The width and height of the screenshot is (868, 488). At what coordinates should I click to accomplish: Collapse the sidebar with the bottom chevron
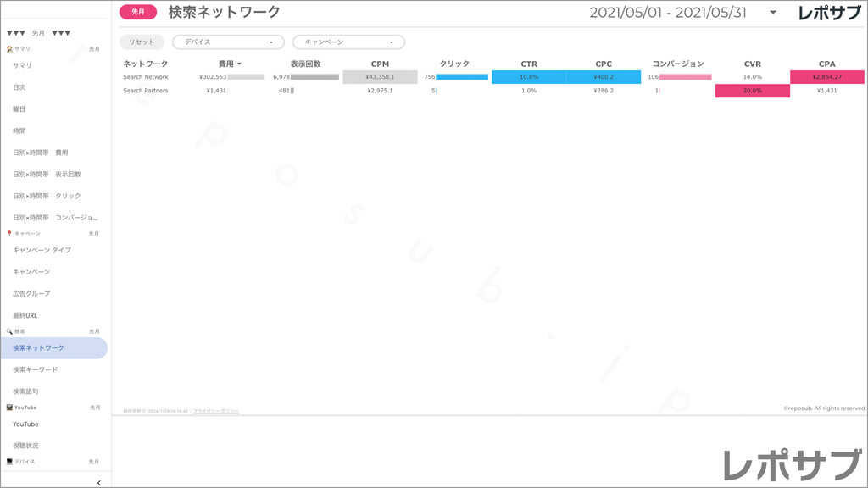click(99, 480)
